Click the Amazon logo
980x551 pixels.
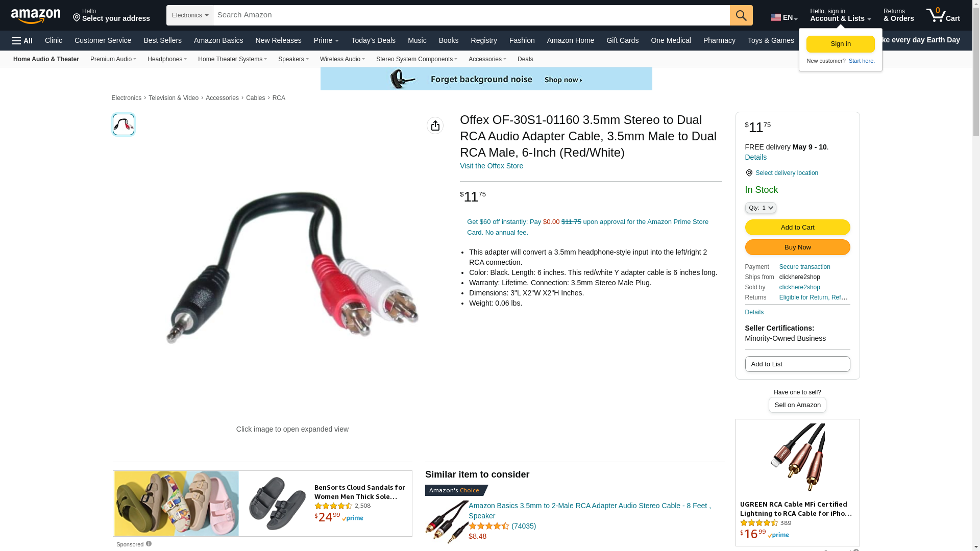click(36, 16)
